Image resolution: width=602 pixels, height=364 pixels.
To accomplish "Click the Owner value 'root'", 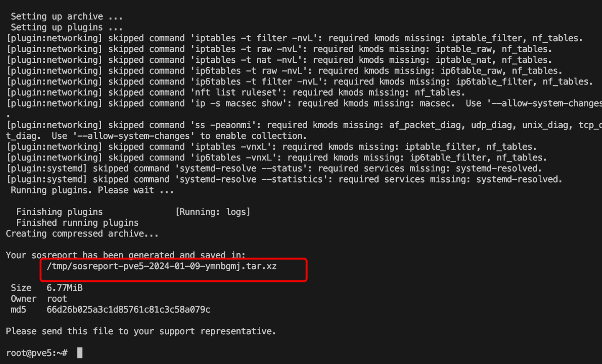I will tap(57, 299).
